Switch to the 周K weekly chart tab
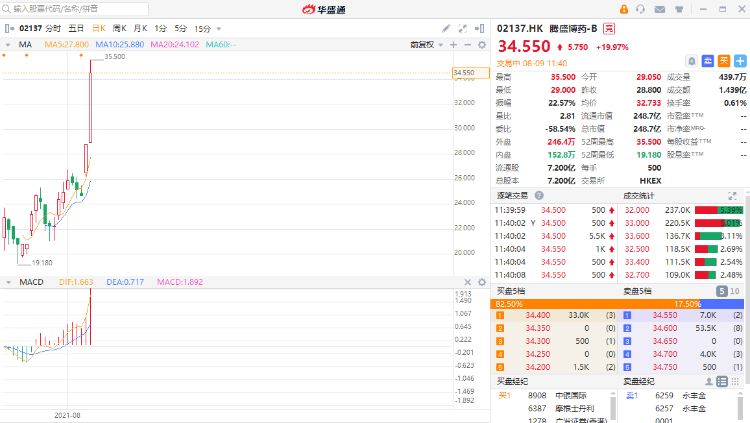 point(120,29)
